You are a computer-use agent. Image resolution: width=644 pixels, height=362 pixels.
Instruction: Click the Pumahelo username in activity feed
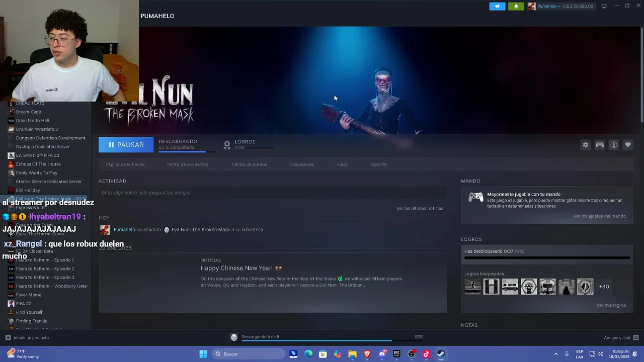point(124,230)
